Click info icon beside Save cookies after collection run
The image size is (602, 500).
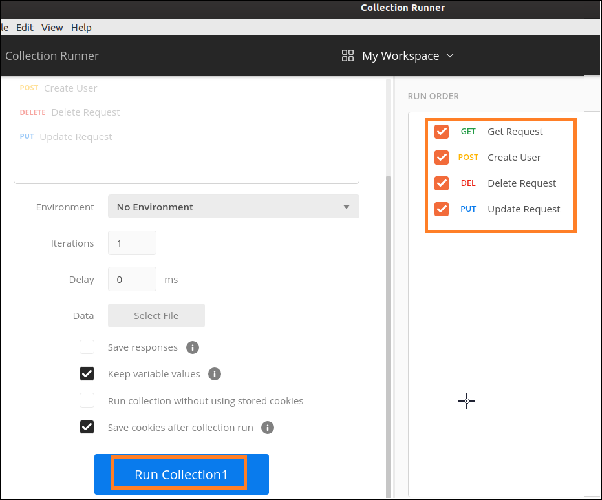[x=267, y=427]
